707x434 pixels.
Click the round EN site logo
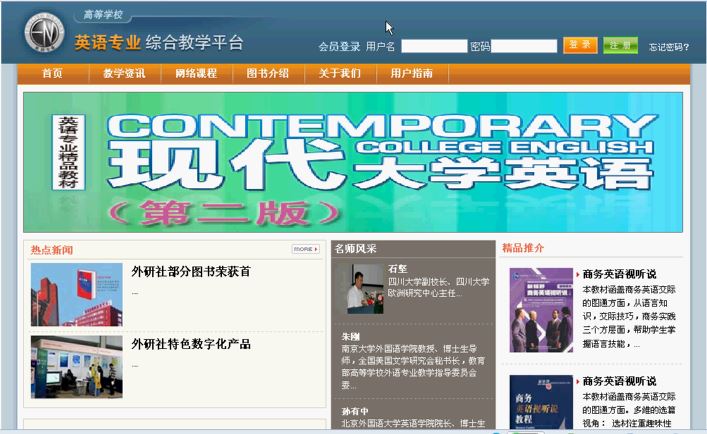tap(44, 32)
